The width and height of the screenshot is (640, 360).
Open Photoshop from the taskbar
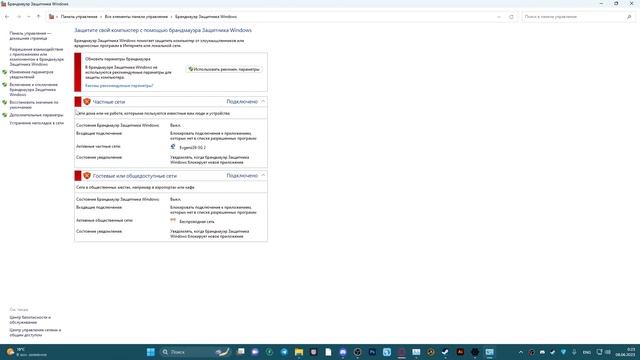tap(372, 352)
